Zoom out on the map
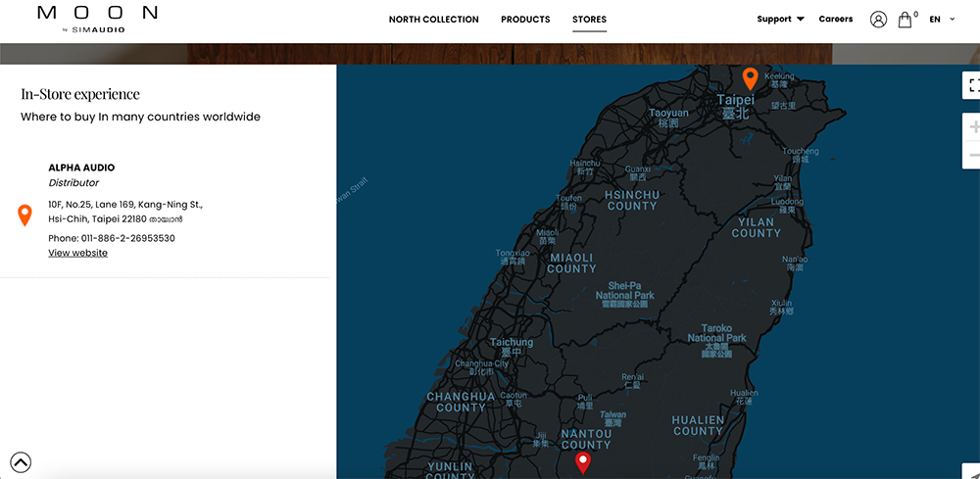Viewport: 980px width, 479px height. 972,155
